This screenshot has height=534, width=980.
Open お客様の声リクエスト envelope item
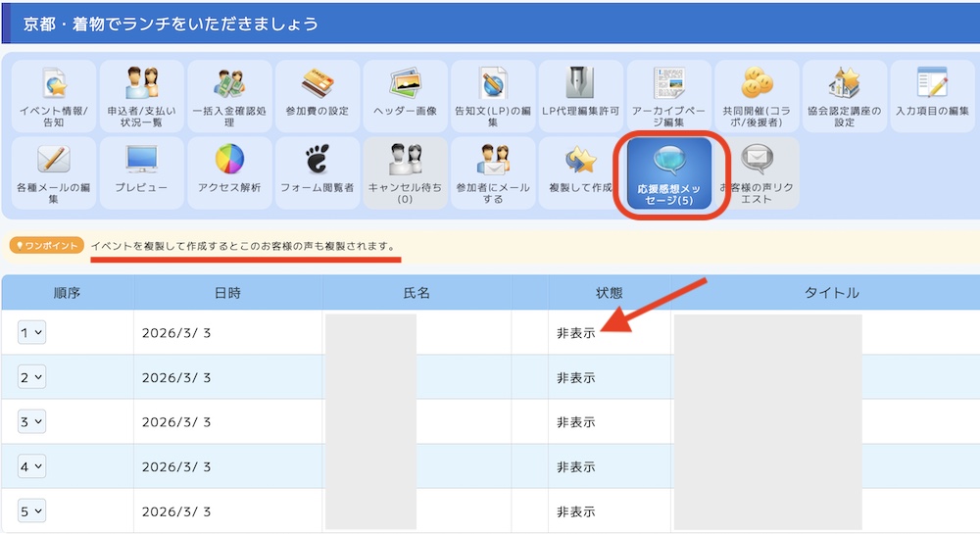[x=759, y=173]
